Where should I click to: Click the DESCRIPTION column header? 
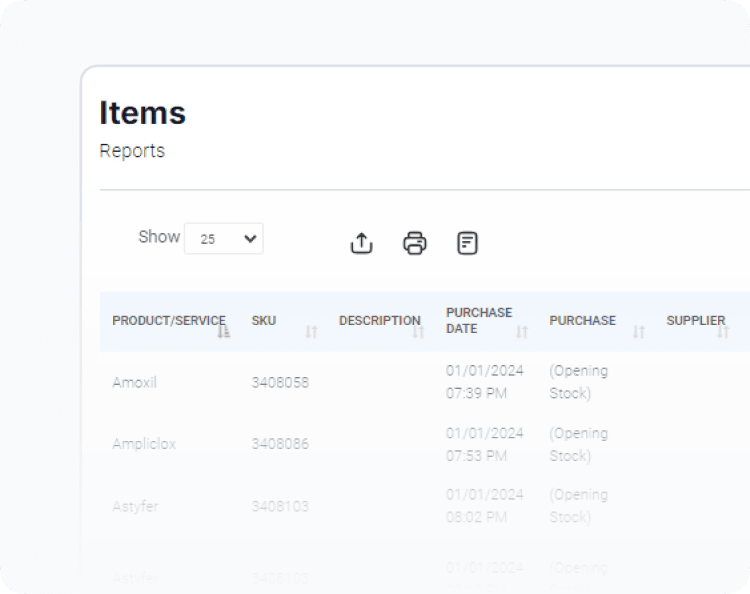tap(380, 320)
